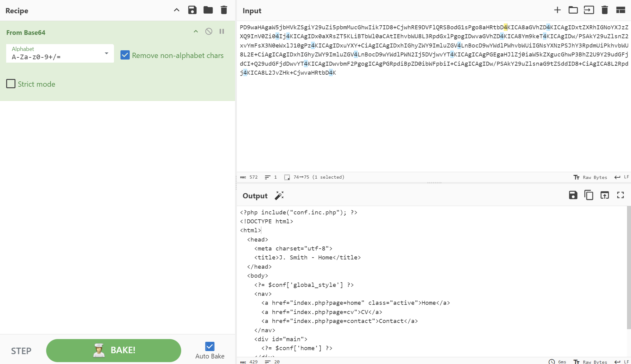The height and width of the screenshot is (364, 631).
Task: Click the expand output fullscreen icon
Action: 620,196
